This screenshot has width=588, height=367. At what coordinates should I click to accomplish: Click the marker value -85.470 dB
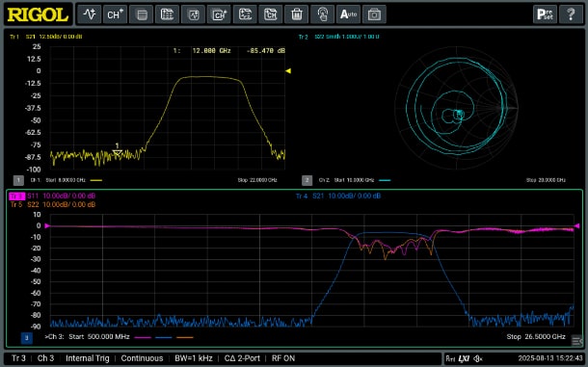[x=266, y=51]
